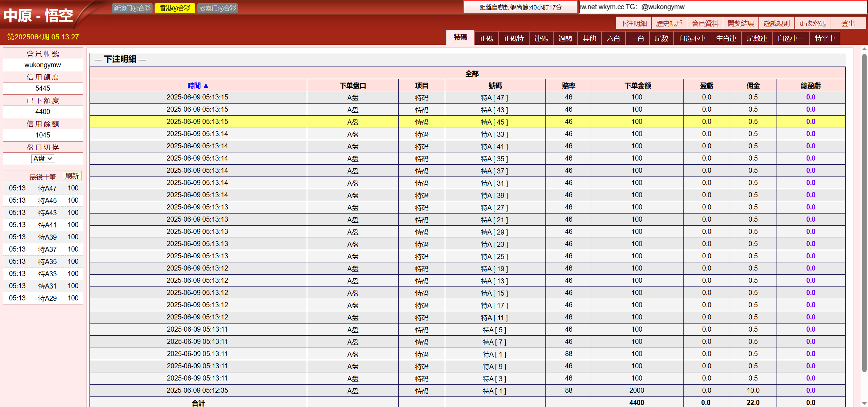This screenshot has width=868, height=407.
Task: Sort table by 時間 column header
Action: coord(198,86)
